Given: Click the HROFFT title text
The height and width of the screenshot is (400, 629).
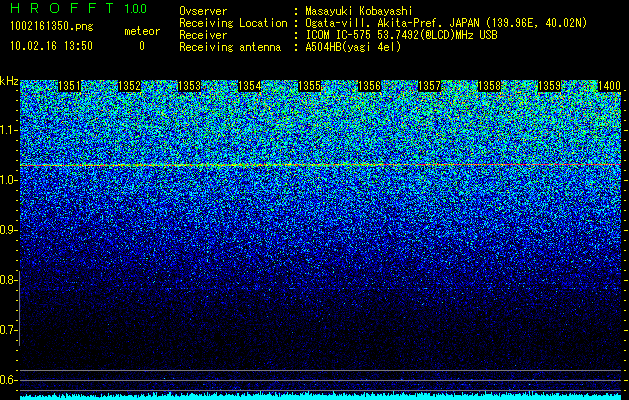Looking at the screenshot, I should click(62, 8).
